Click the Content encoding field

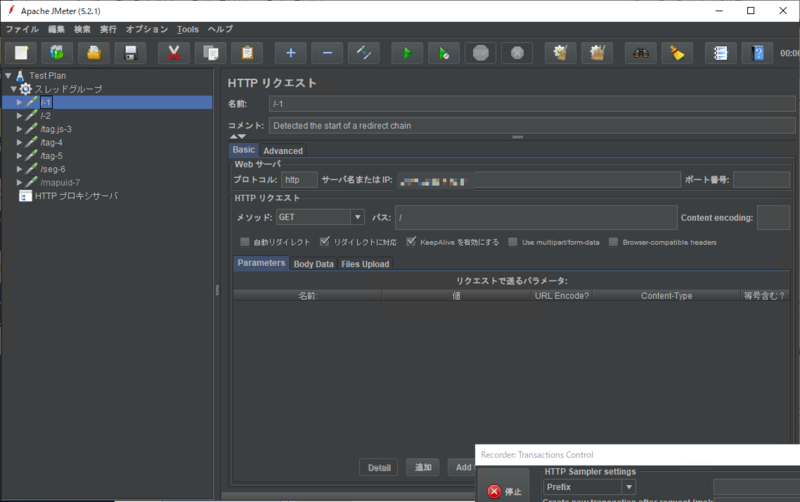(773, 218)
